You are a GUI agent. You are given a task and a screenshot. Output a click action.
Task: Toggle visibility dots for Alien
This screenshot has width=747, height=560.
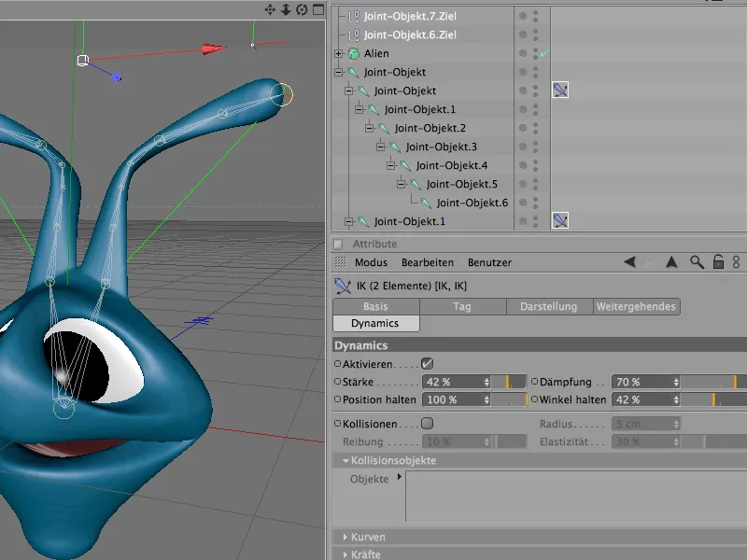pos(535,54)
